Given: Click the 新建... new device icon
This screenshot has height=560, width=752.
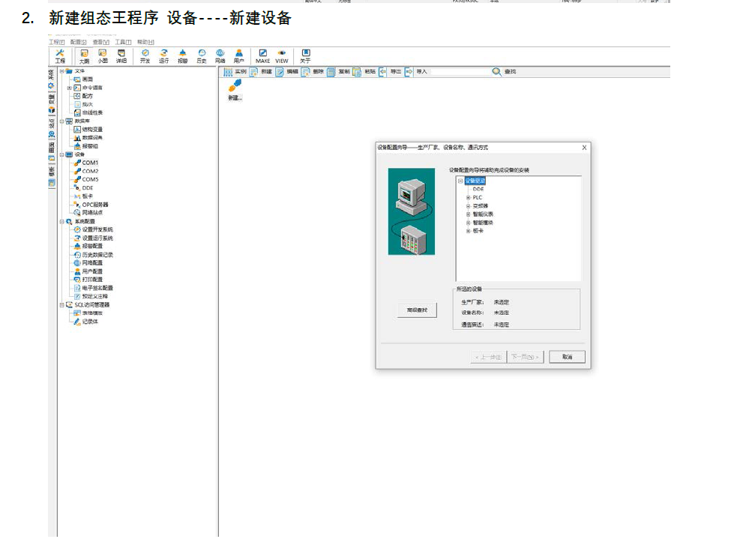Looking at the screenshot, I should [x=235, y=90].
